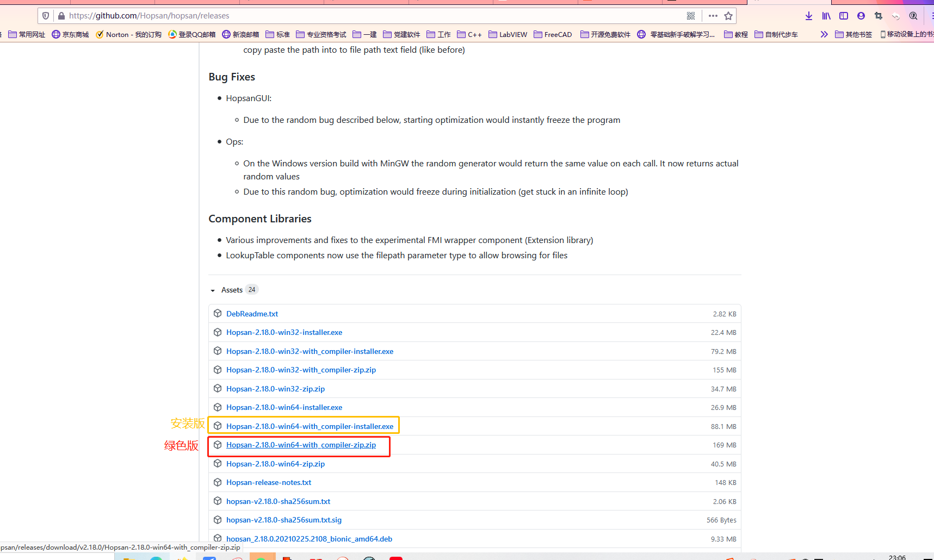Image resolution: width=934 pixels, height=560 pixels.
Task: Open the 教程 bookmark folder
Action: [736, 34]
